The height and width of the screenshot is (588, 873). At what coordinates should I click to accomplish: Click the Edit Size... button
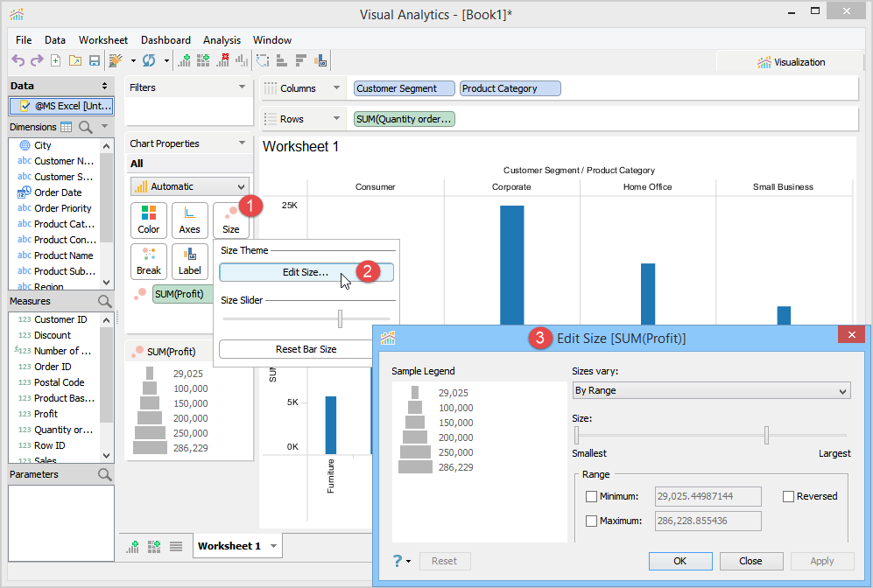(306, 272)
